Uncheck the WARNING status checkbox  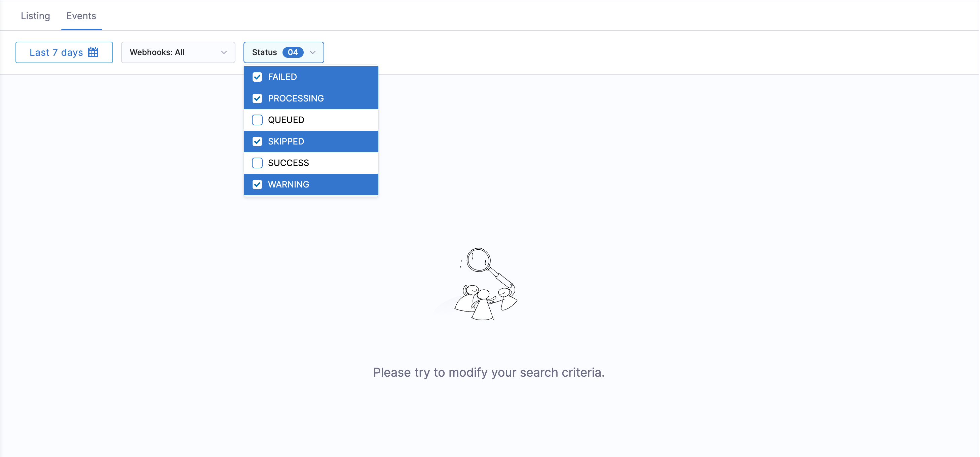(257, 184)
